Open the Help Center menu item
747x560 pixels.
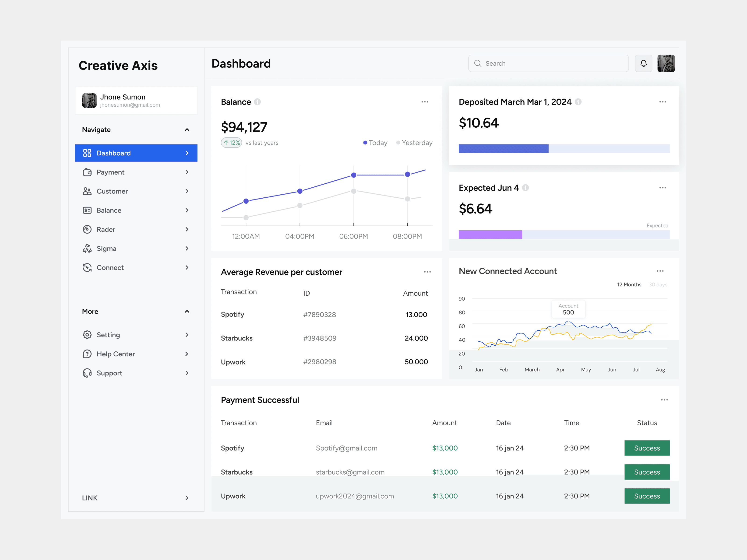[116, 354]
